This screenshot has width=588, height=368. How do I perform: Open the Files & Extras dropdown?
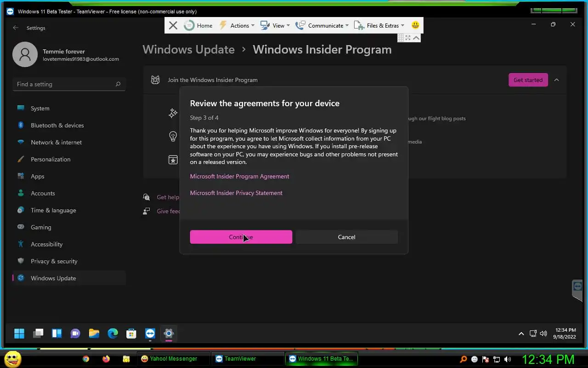(x=379, y=25)
